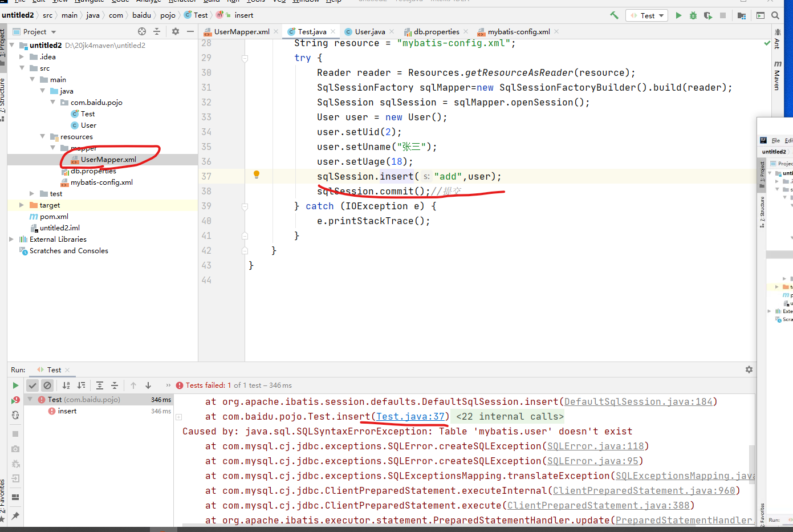
Task: Expand the target folder
Action: [22, 205]
